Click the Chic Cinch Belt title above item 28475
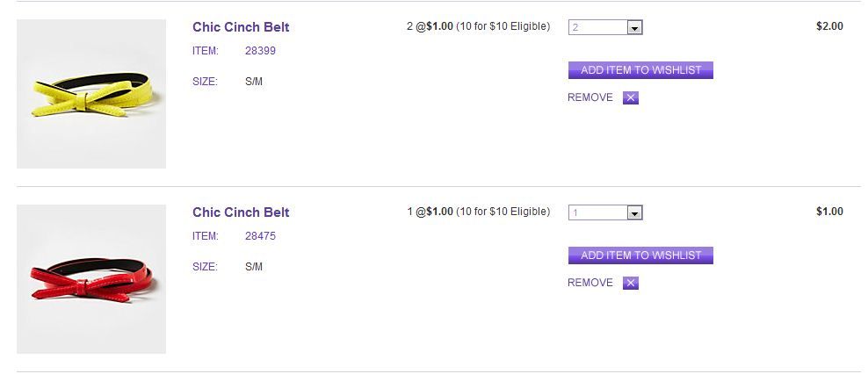 pos(241,212)
